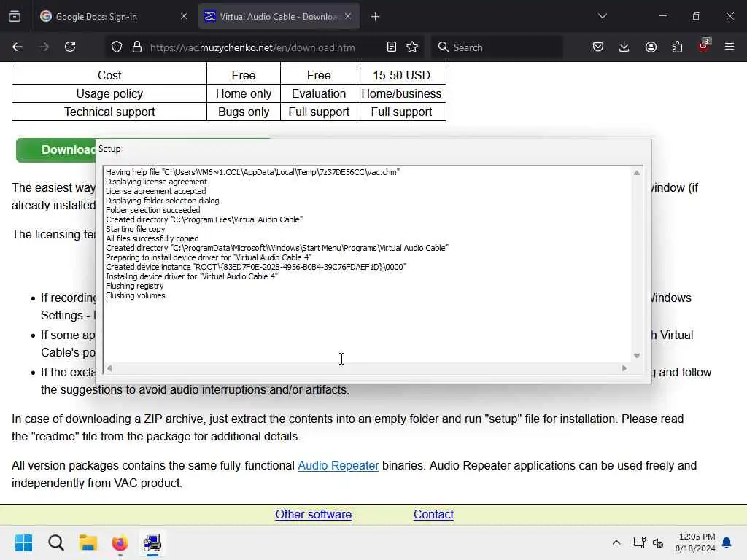This screenshot has height=560, width=747.
Task: Bookmark this page with star icon
Action: 412,47
